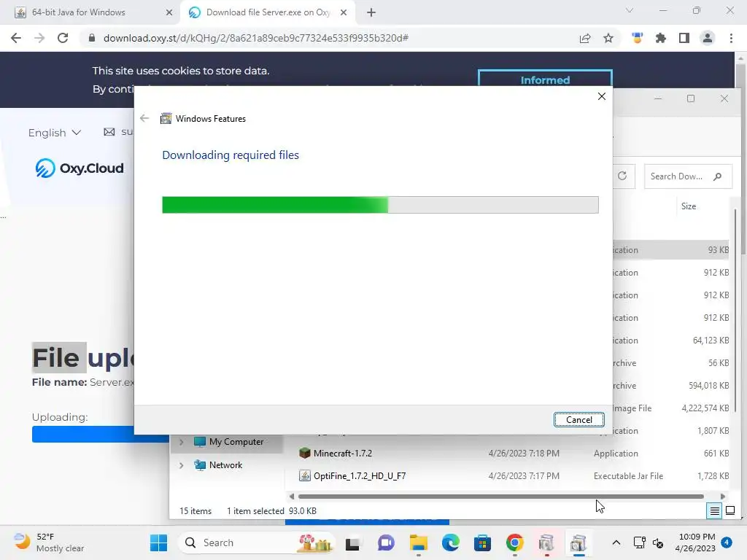Screen dimensions: 747x560
Task: Click the 594,018 KB size cell
Action: pos(708,386)
